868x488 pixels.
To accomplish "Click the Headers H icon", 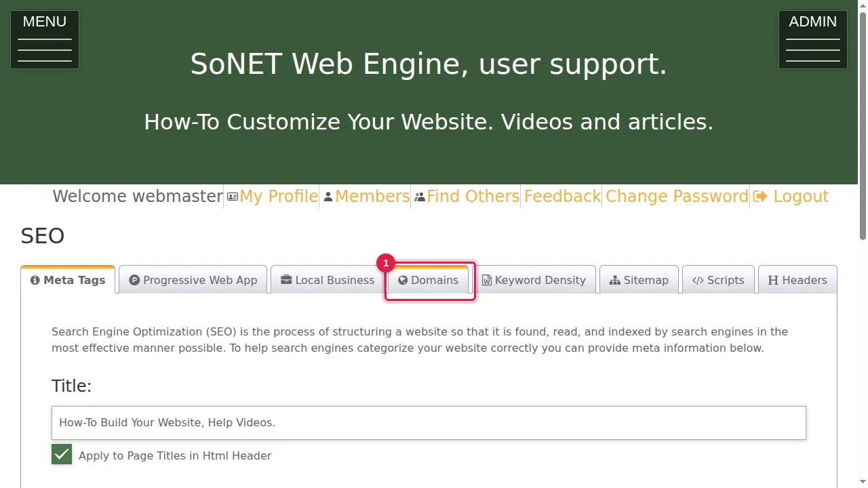I will click(773, 280).
